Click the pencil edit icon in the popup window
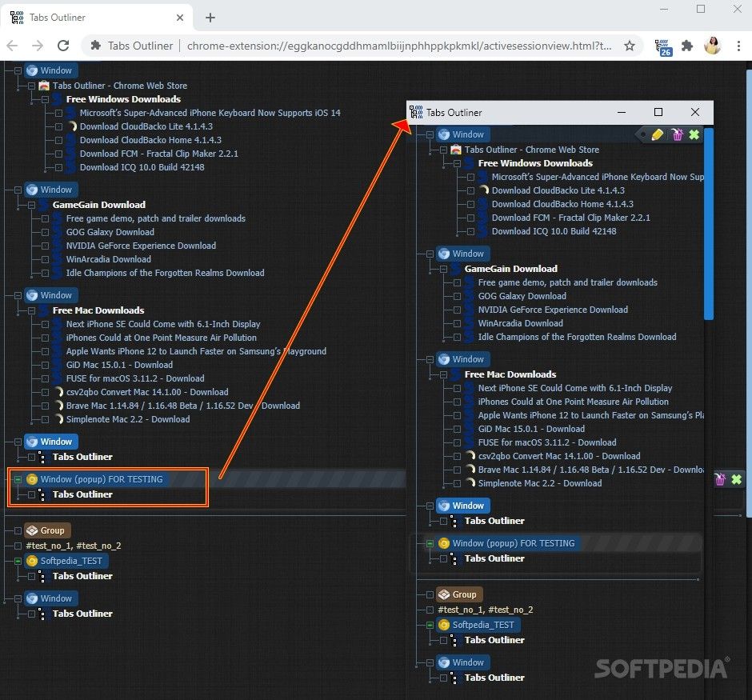The height and width of the screenshot is (700, 752). coord(658,134)
